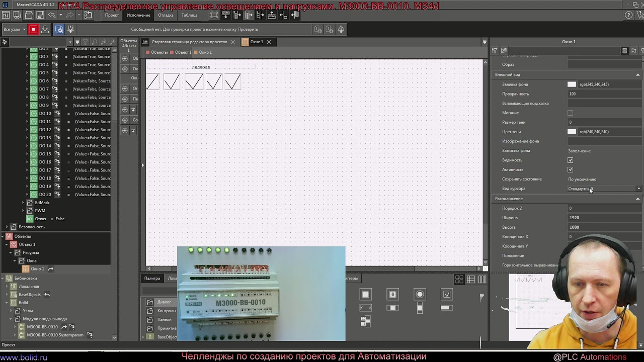Collapse the Расположение section
Viewport: 644px width, 362px height.
[637, 199]
